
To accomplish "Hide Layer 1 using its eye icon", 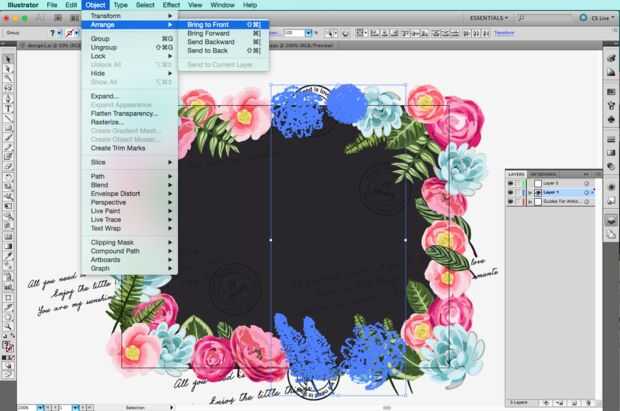I will [510, 193].
